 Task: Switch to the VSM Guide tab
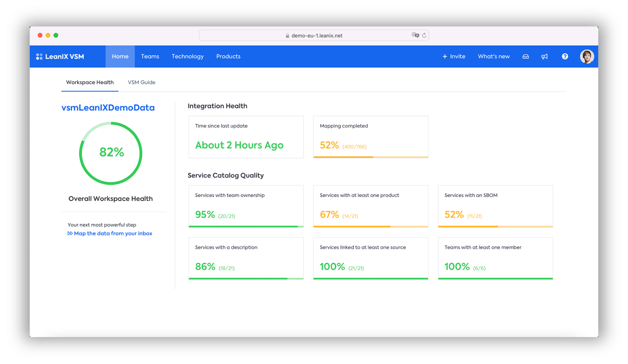pyautogui.click(x=142, y=82)
